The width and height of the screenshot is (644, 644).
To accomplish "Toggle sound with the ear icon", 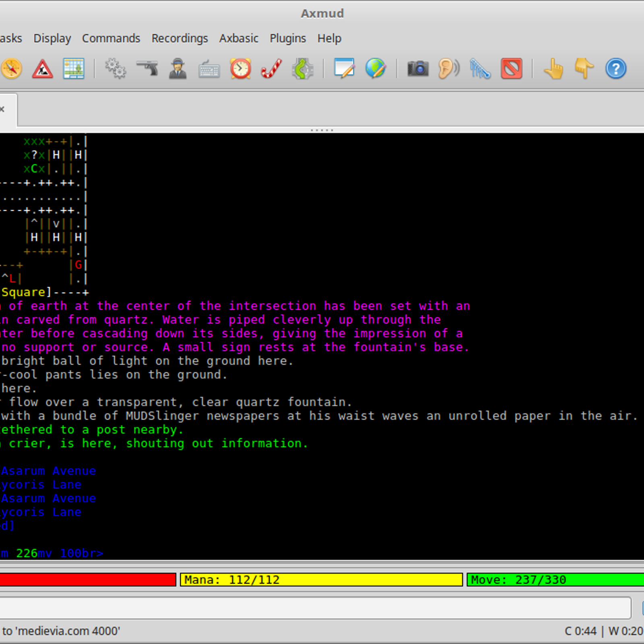I will click(448, 69).
